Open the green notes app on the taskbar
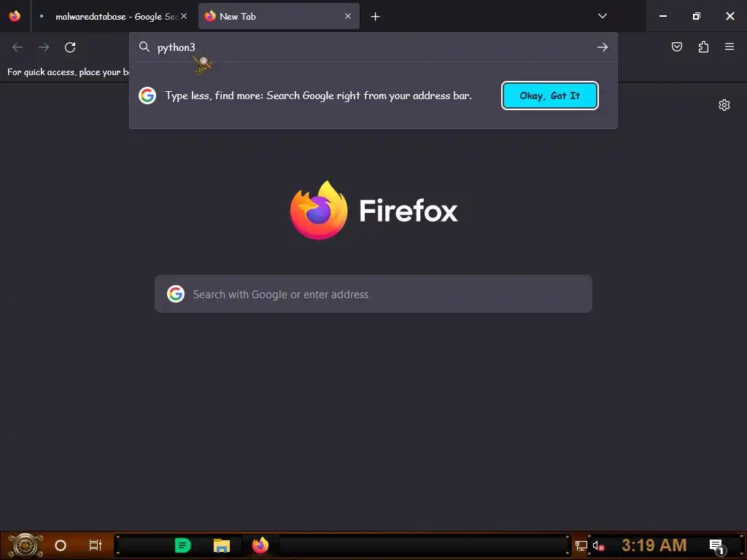The image size is (747, 560). (x=183, y=545)
